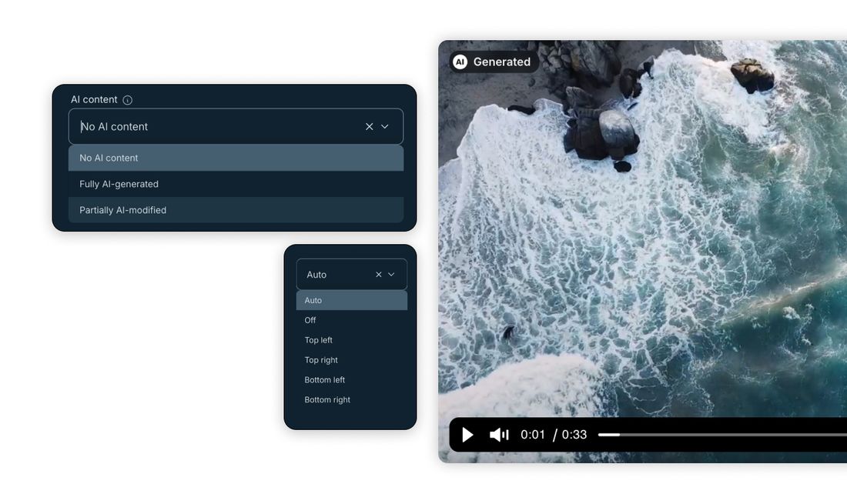The image size is (847, 504).
Task: Clear the No AI content selection
Action: (x=370, y=126)
